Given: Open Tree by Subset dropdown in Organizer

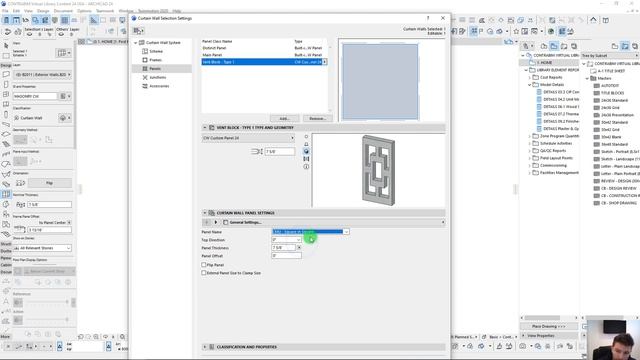Looking at the screenshot, I should [610, 56].
